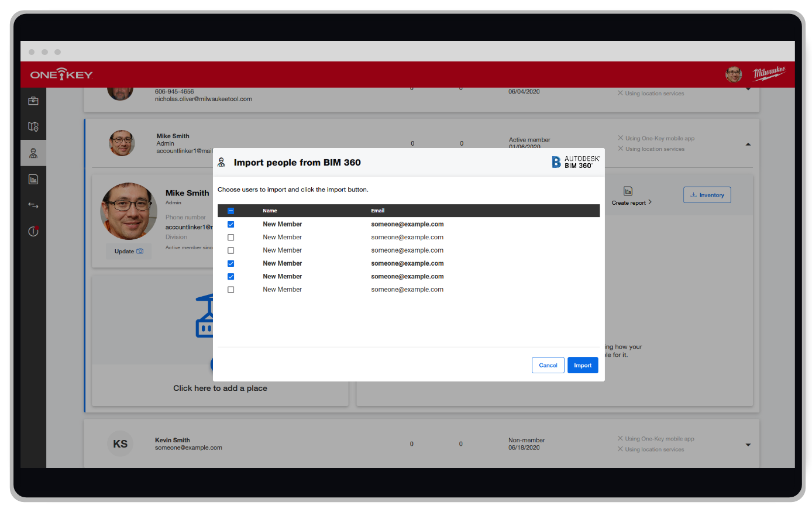Click Mike Smith bold heading in profile card
The image size is (812, 509).
pyautogui.click(x=187, y=193)
